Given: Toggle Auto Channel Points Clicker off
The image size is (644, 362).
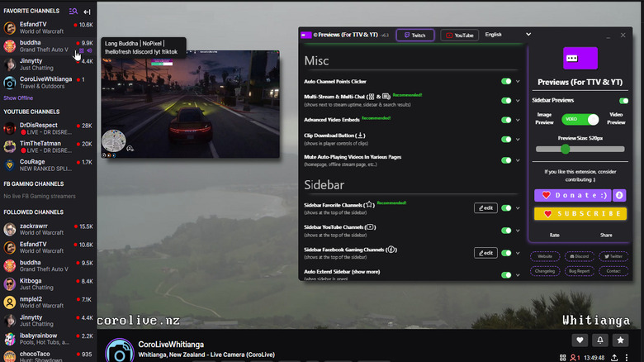Looking at the screenshot, I should point(505,82).
